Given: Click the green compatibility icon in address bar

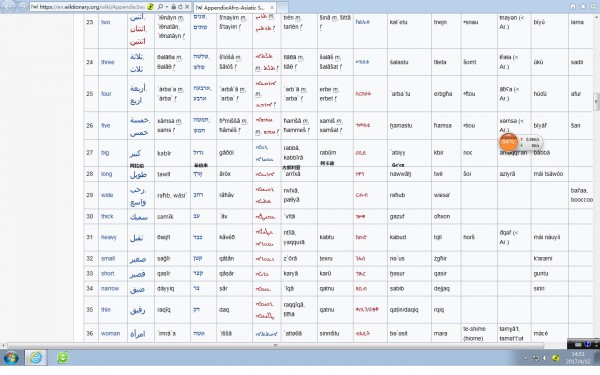Looking at the screenshot, I should [x=150, y=7].
